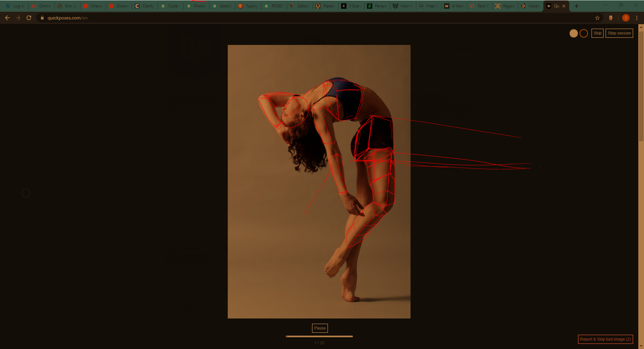Viewport: 644px width, 349px height.
Task: Open a new browser tab
Action: (577, 6)
